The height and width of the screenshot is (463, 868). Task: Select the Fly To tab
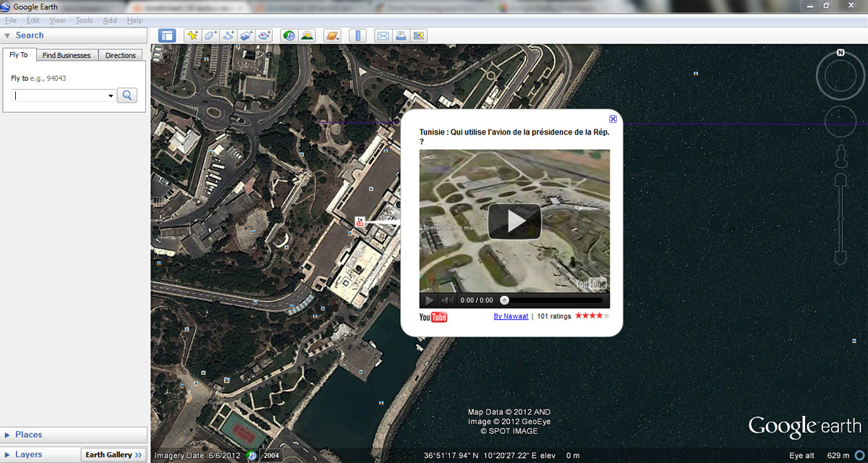pos(19,55)
